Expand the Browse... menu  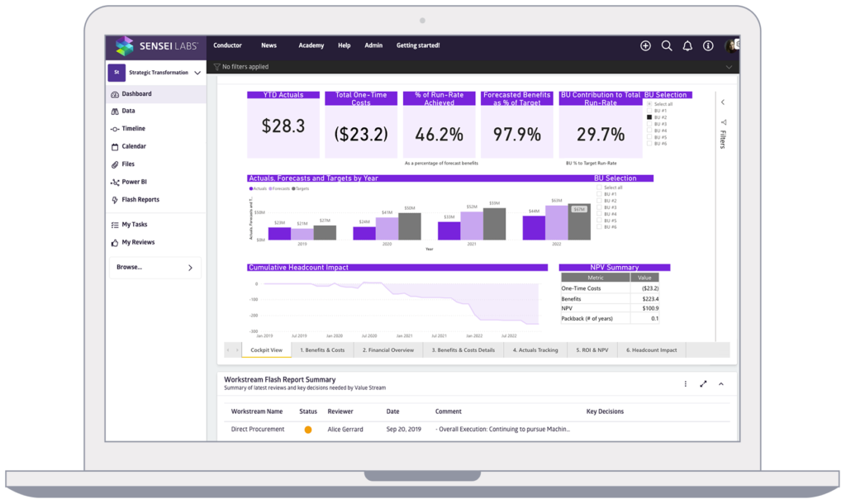(155, 268)
